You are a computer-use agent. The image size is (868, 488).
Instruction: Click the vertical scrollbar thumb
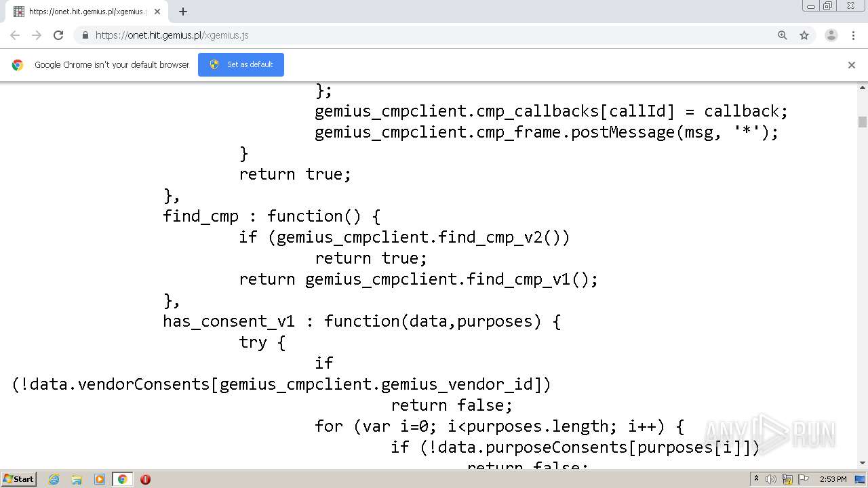(863, 122)
